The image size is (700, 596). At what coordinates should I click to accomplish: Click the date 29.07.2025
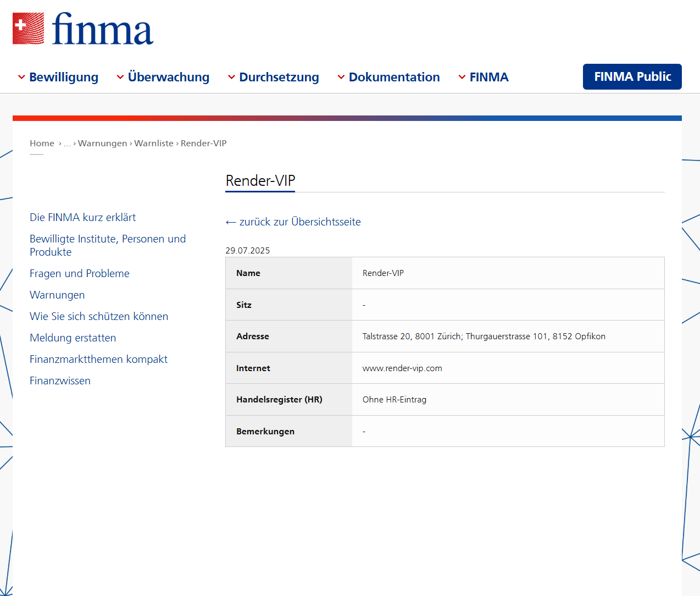click(248, 250)
